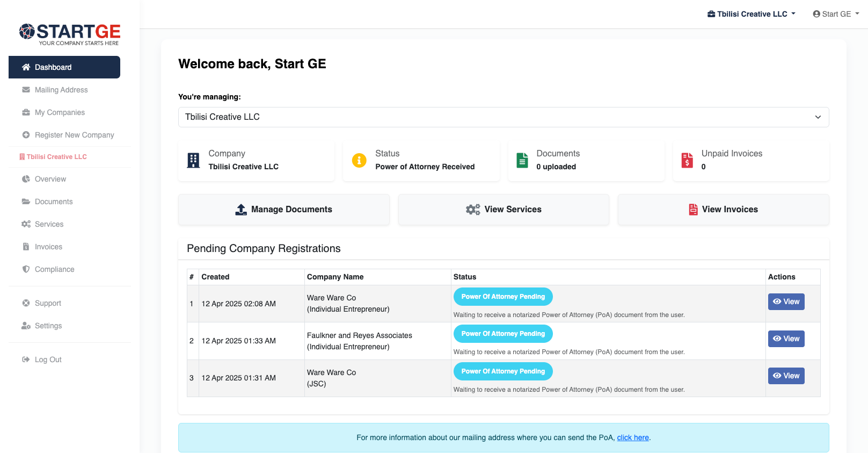Click the Overview pie chart icon

pyautogui.click(x=26, y=179)
